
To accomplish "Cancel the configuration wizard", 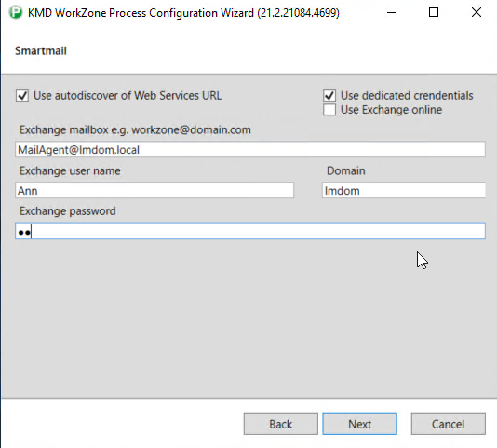I will coord(449,424).
